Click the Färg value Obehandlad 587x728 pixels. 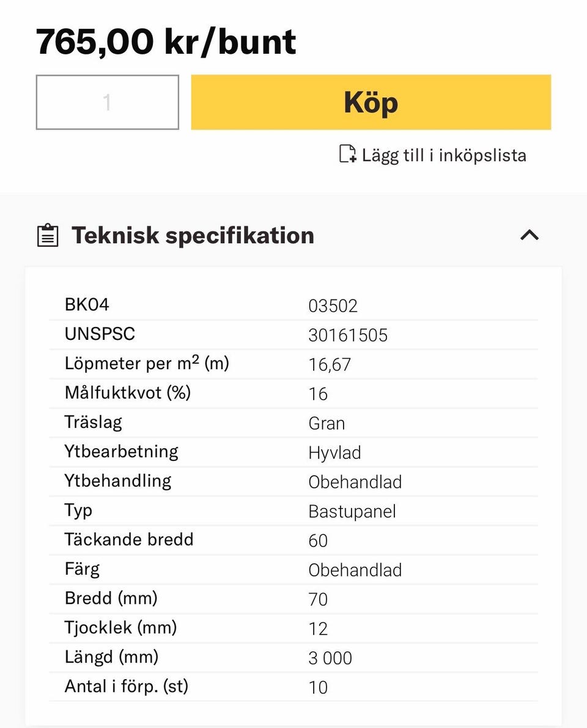(355, 570)
